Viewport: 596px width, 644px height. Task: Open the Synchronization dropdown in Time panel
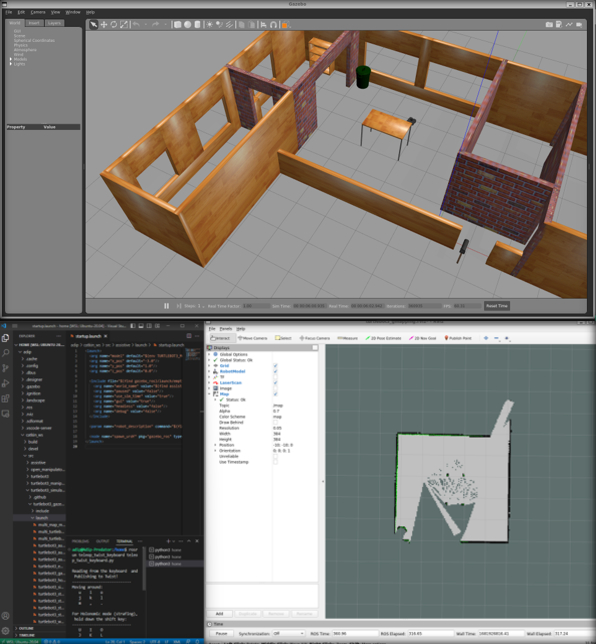[289, 633]
